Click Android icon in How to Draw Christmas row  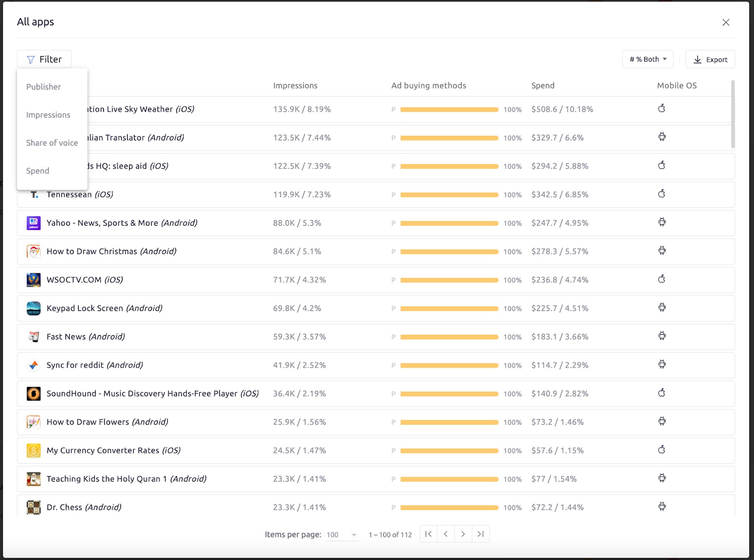[662, 250]
